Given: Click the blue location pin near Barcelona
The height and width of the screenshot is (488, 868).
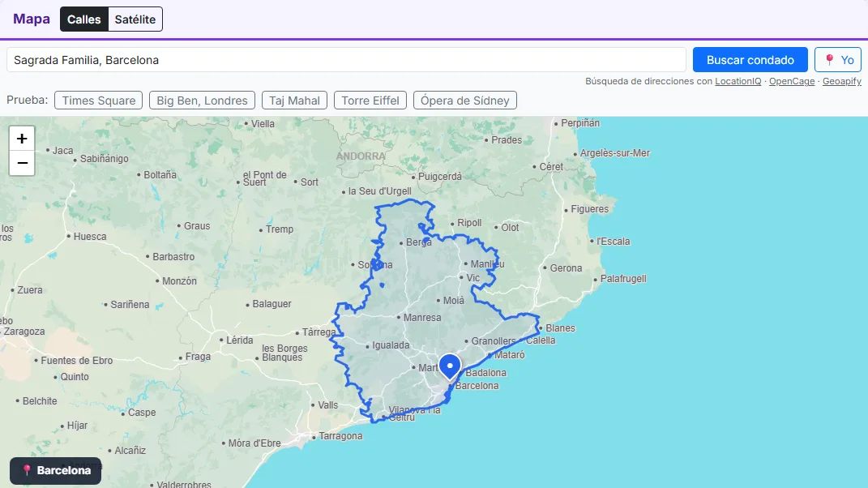Looking at the screenshot, I should coord(450,367).
